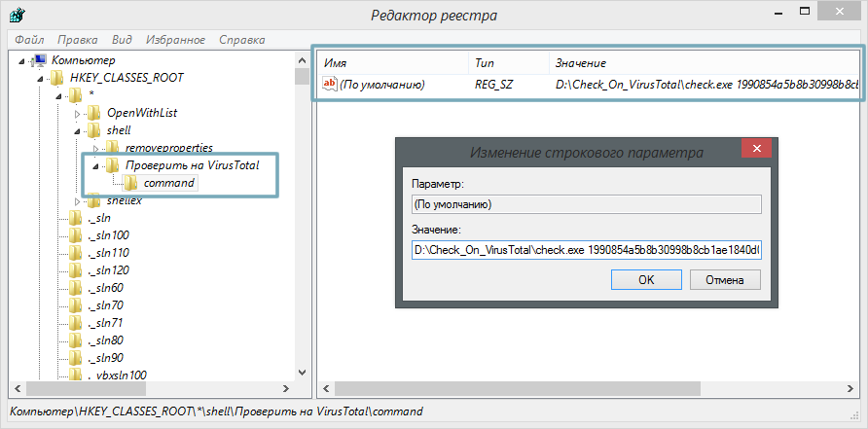Expand the removeproperties key
Image resolution: width=868 pixels, height=429 pixels.
pyautogui.click(x=95, y=149)
